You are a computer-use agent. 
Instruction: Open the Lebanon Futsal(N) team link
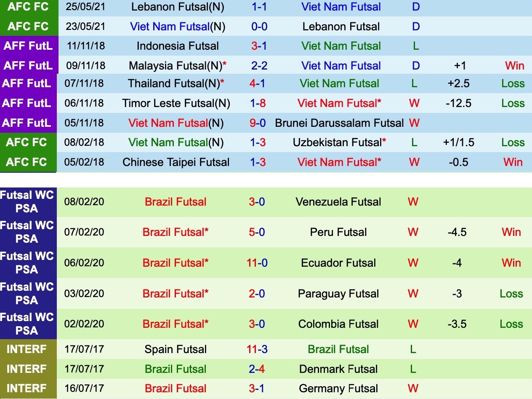tap(178, 7)
